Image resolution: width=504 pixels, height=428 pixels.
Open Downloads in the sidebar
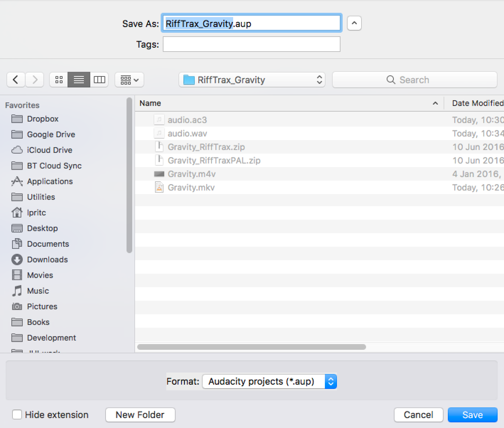pos(47,260)
